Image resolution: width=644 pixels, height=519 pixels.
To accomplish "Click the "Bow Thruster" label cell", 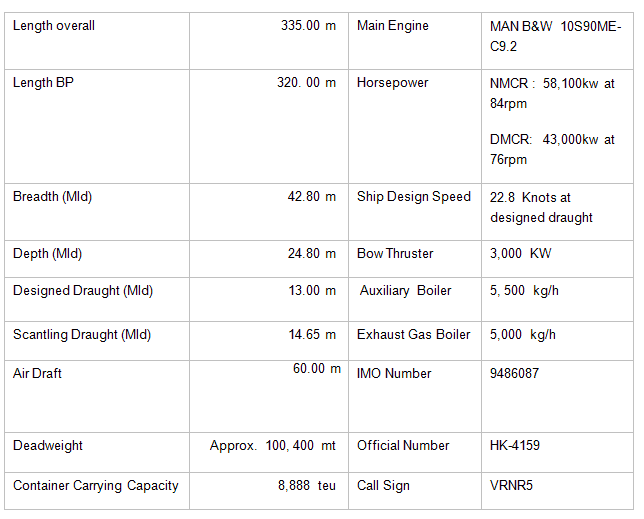I will tap(395, 254).
